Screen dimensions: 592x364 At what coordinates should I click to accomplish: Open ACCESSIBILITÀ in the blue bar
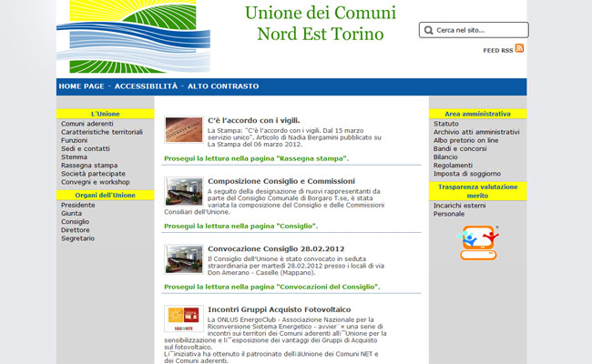146,86
